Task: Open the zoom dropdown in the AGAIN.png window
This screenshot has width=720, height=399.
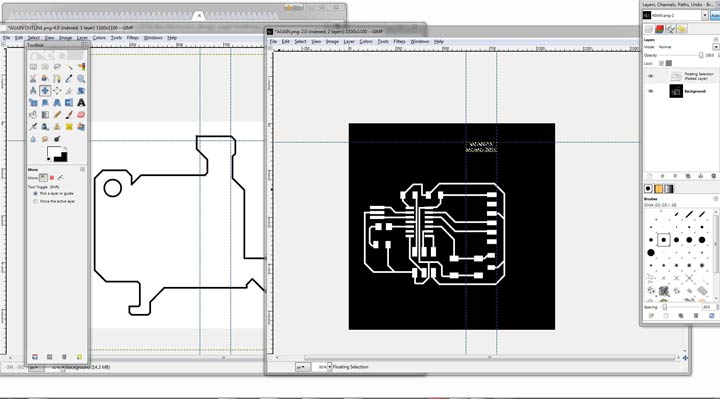Action: coord(329,367)
